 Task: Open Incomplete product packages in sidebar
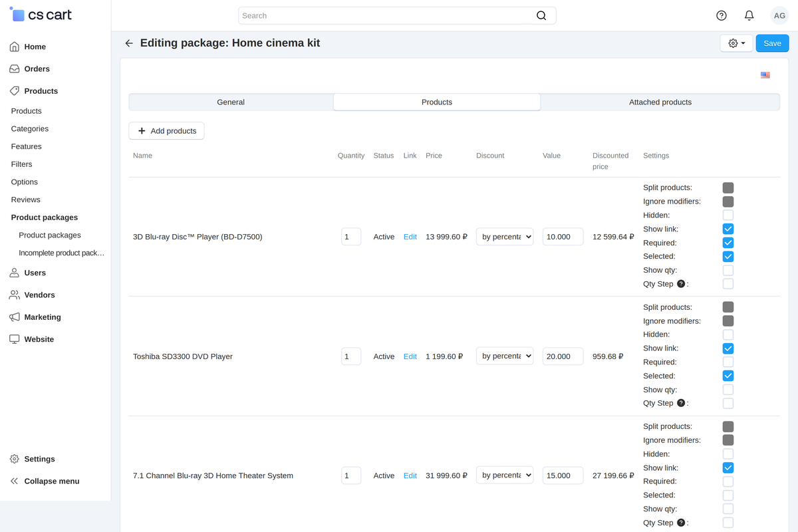(62, 253)
